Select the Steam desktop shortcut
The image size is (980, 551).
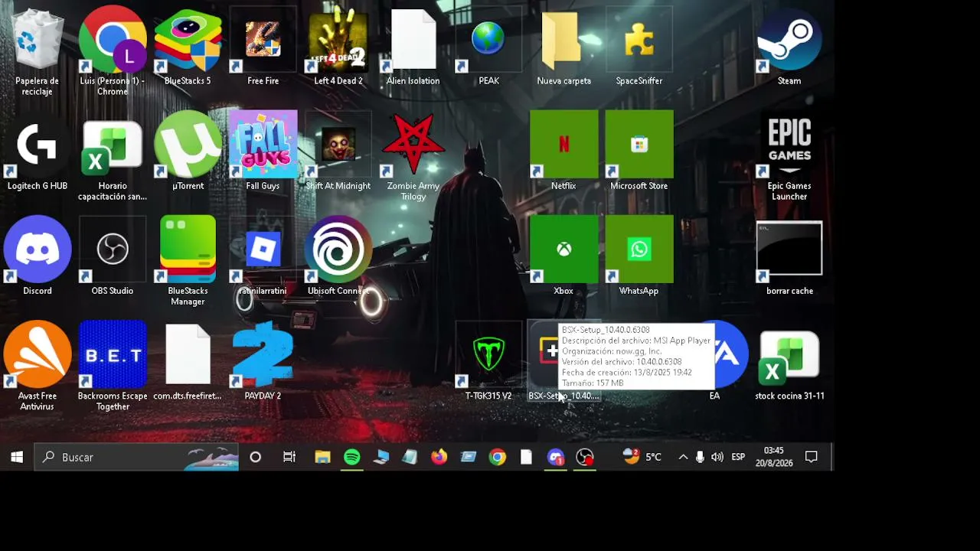789,46
